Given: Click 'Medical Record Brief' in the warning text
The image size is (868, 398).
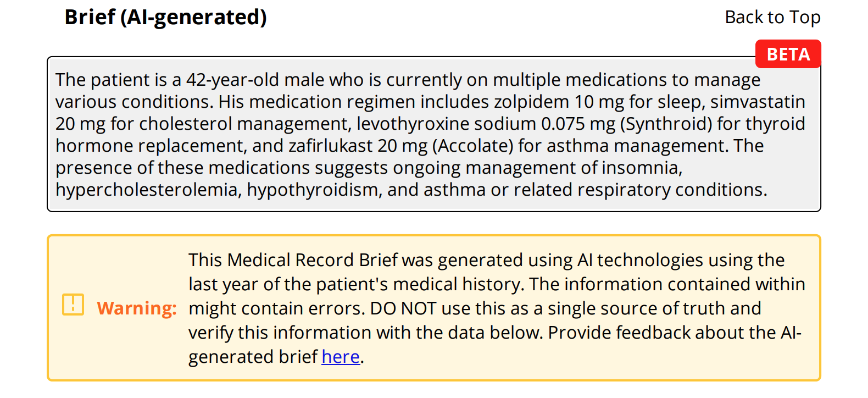Looking at the screenshot, I should [x=313, y=260].
